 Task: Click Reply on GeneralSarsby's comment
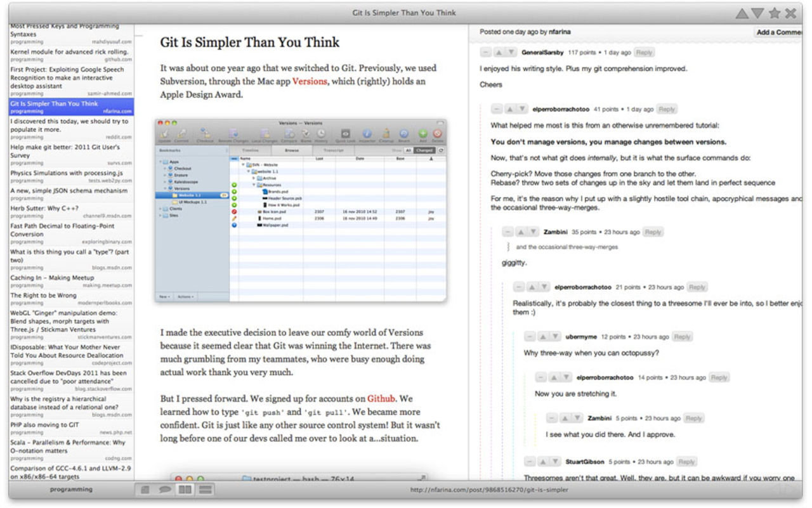click(643, 53)
